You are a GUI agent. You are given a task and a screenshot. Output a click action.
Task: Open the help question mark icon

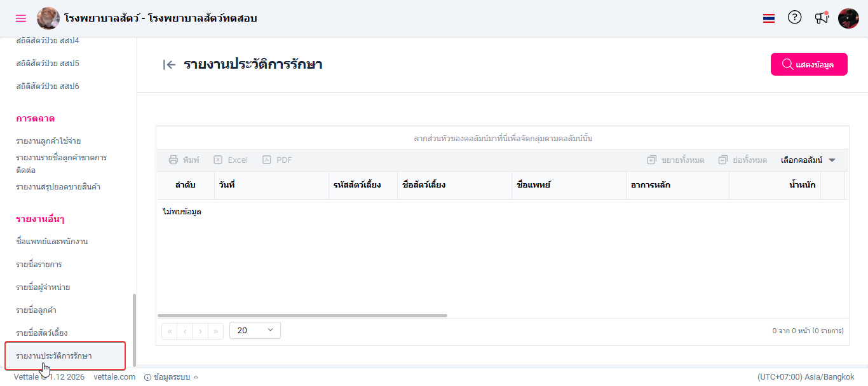[795, 18]
